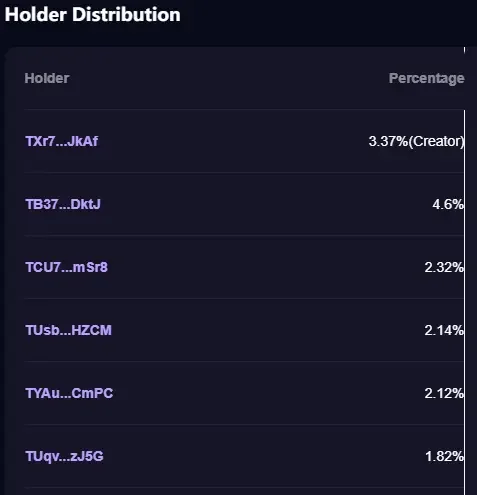The height and width of the screenshot is (495, 477).
Task: Open holder address TB37...DktJ
Action: 63,204
